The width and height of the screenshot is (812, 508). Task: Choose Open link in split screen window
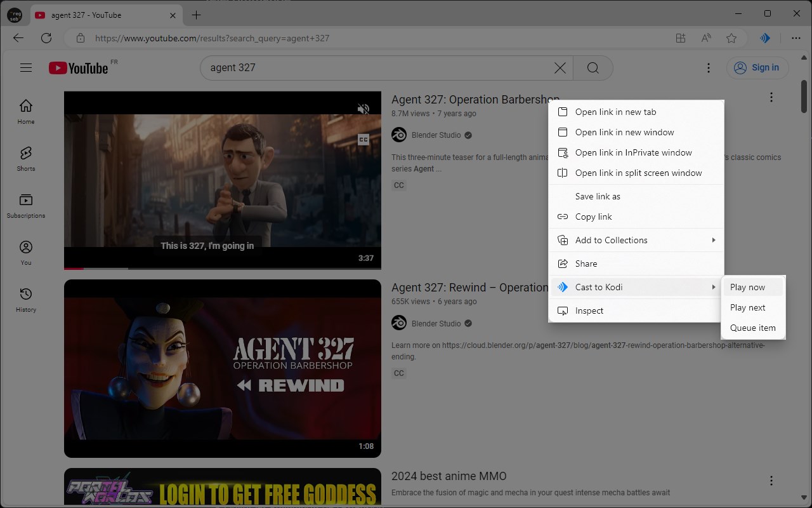coord(636,173)
